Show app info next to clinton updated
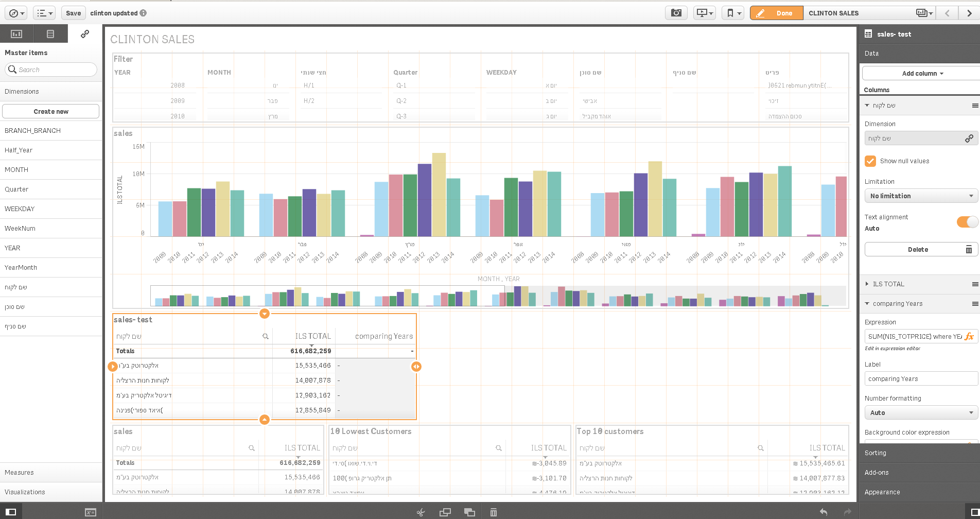Image resolution: width=980 pixels, height=519 pixels. tap(143, 13)
